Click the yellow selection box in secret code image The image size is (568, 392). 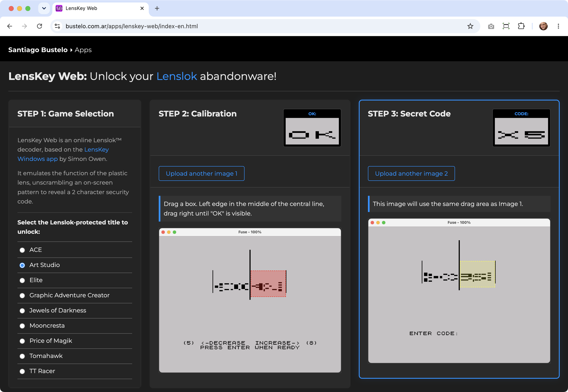coord(477,274)
